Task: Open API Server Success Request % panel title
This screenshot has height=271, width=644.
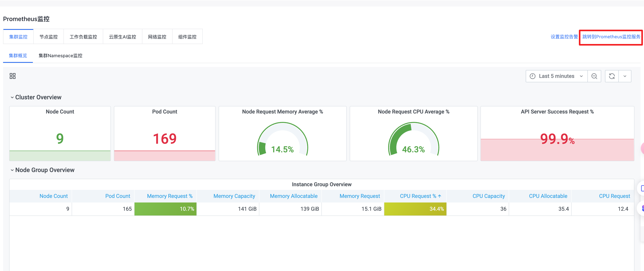Action: click(x=557, y=112)
